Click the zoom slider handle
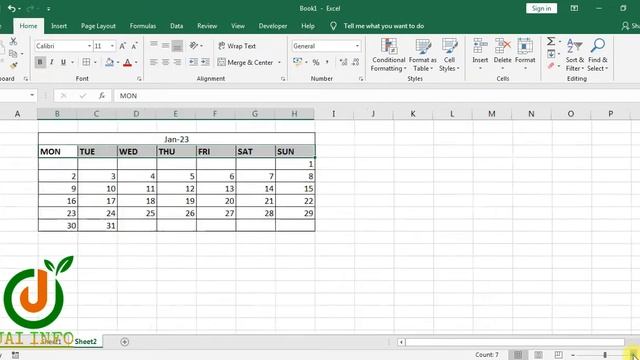 pyautogui.click(x=605, y=355)
